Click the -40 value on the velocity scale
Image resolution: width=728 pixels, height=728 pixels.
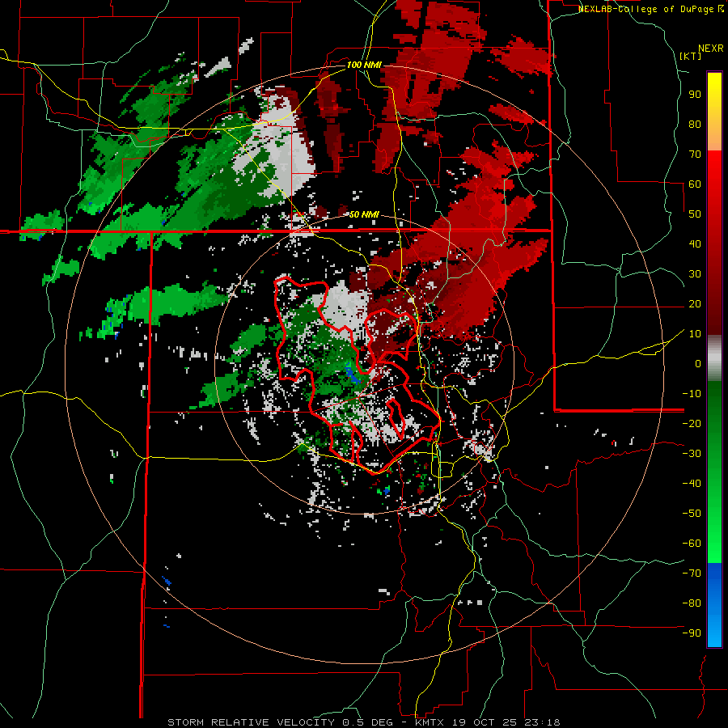point(692,484)
